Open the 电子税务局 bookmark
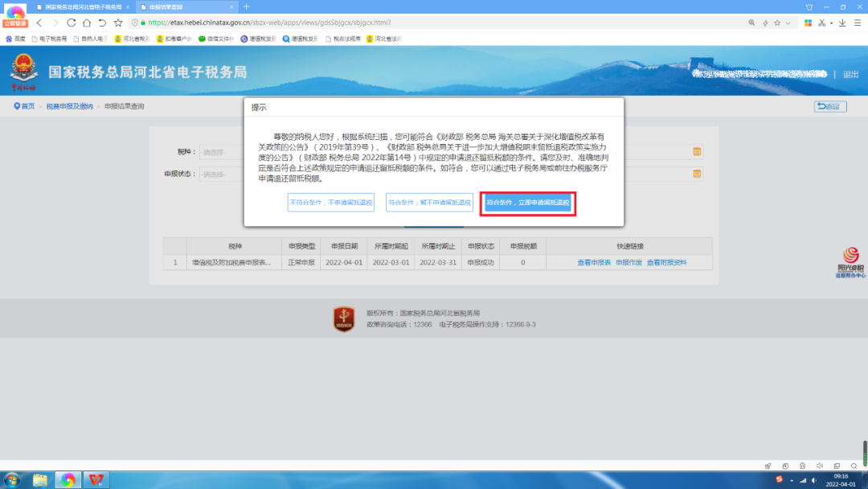The image size is (868, 489). pos(49,39)
